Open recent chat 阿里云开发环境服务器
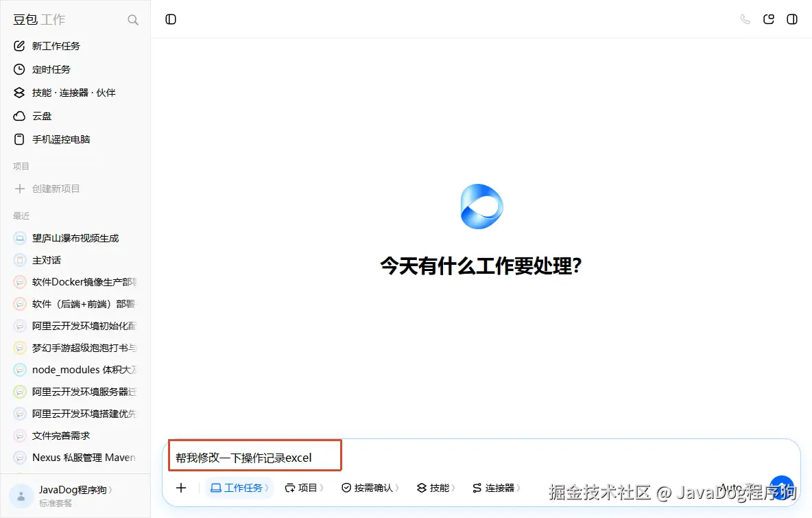Viewport: 812px width, 518px height. click(x=75, y=392)
